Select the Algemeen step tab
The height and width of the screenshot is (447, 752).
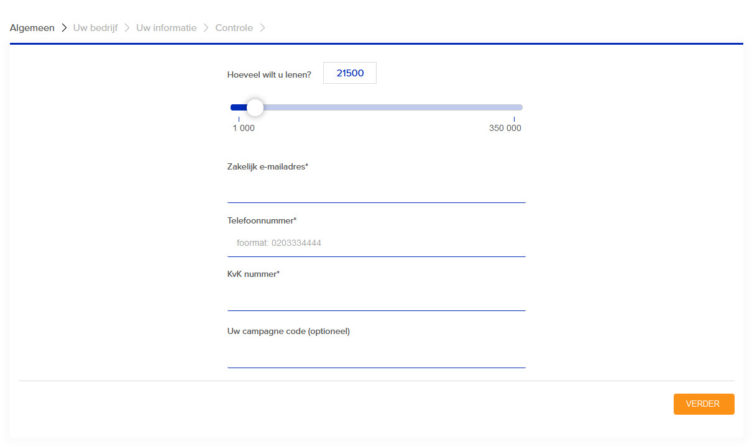pyautogui.click(x=32, y=27)
